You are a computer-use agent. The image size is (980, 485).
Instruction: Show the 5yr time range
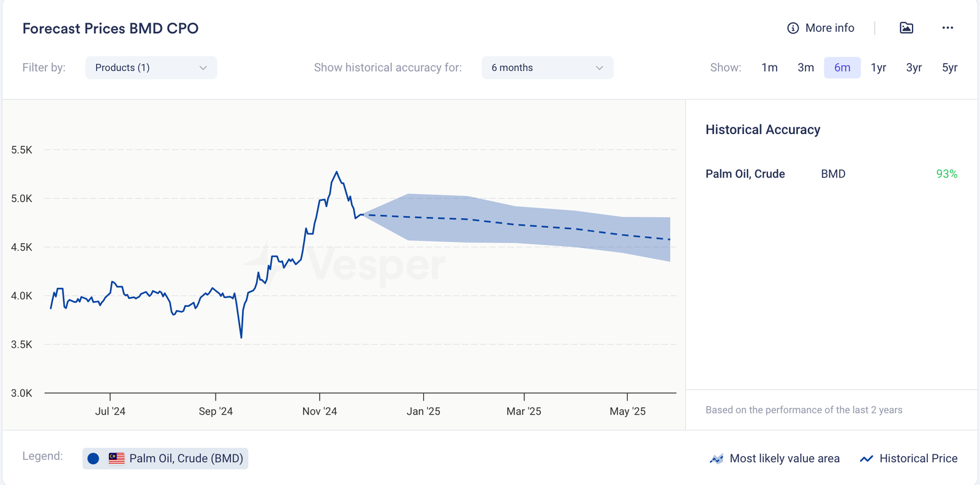click(x=949, y=67)
